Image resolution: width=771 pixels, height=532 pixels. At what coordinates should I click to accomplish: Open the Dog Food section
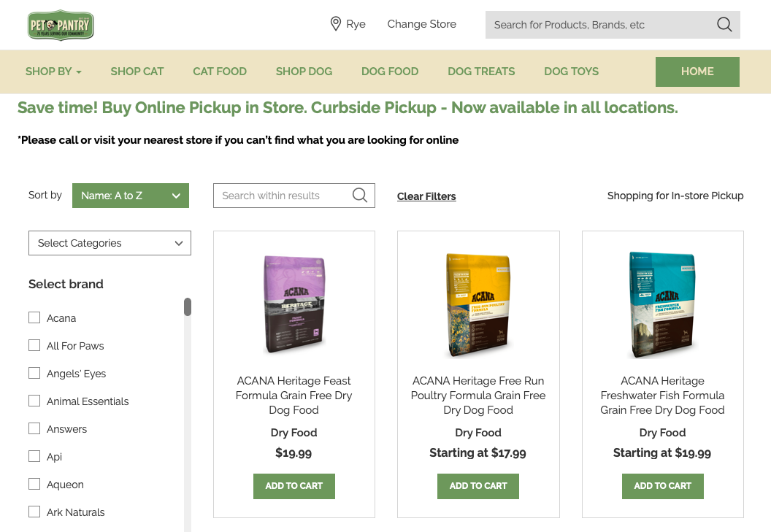pyautogui.click(x=390, y=72)
